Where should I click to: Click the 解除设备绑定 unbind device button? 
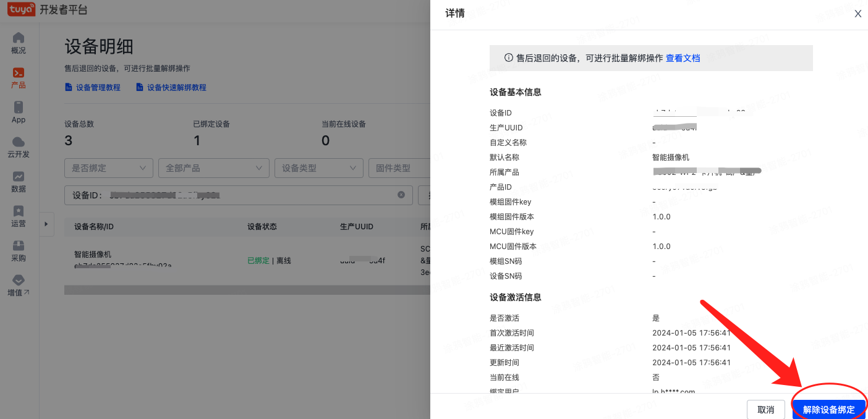click(829, 410)
